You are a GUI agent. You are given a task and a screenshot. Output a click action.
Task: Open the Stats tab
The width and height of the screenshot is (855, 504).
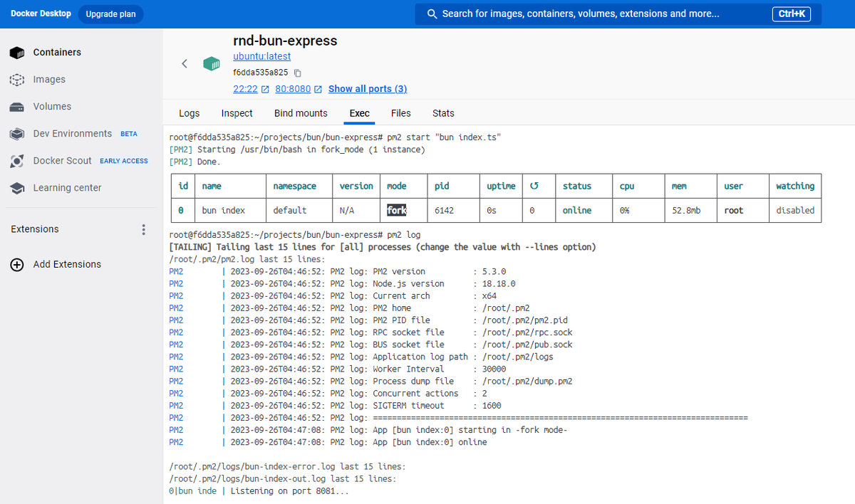443,113
